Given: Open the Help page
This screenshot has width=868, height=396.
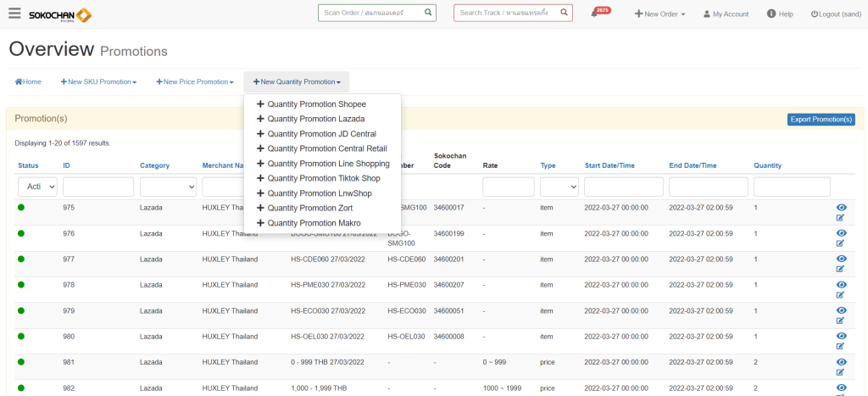Looking at the screenshot, I should [x=780, y=14].
